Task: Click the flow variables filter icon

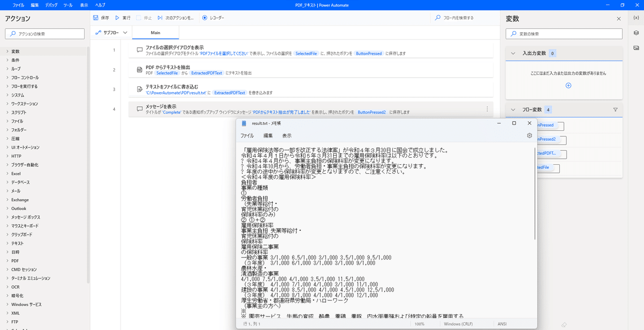Action: (x=616, y=109)
